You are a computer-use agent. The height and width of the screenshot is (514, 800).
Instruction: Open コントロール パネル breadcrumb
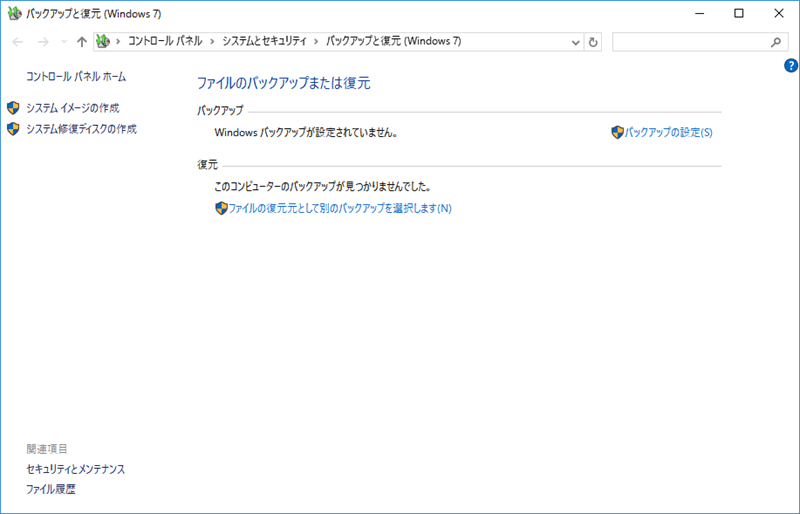[x=165, y=41]
